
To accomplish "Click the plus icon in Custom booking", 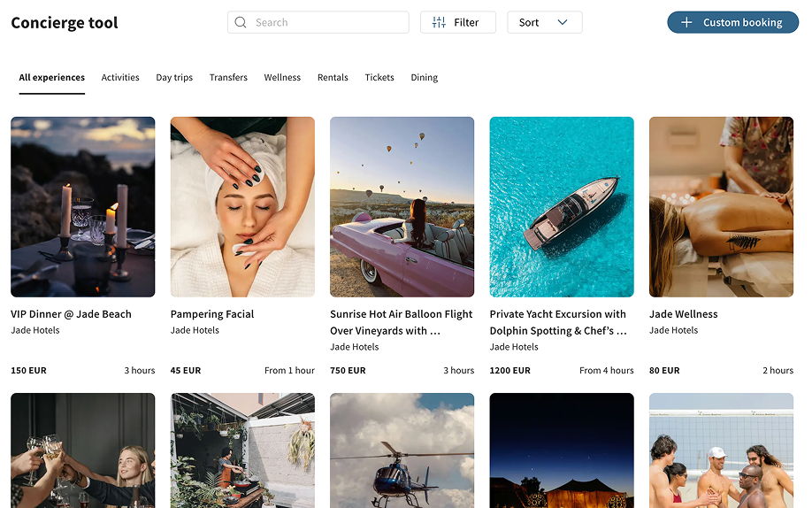I will [686, 23].
